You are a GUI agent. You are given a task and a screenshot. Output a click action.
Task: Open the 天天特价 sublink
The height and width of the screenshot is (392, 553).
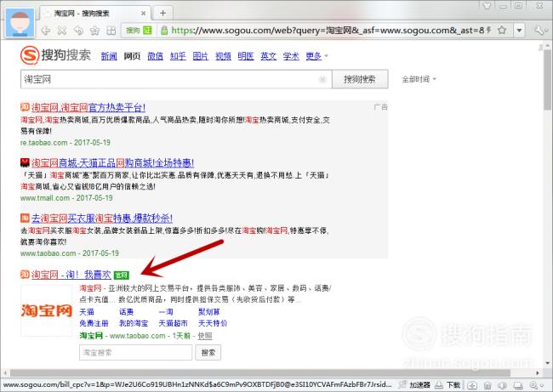[x=213, y=323]
